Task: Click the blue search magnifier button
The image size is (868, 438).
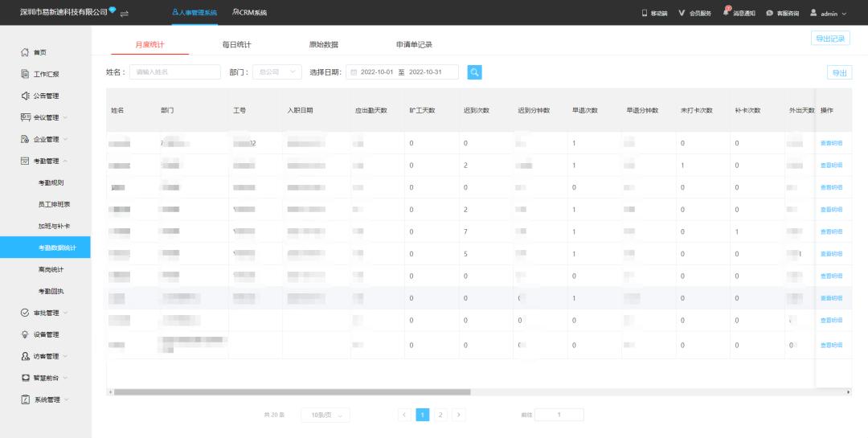Action: coord(474,72)
